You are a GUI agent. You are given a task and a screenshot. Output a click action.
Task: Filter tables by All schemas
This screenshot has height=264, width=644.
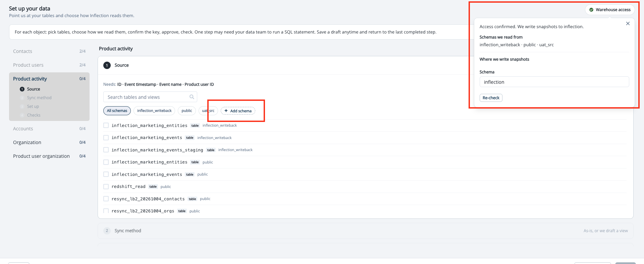[117, 111]
